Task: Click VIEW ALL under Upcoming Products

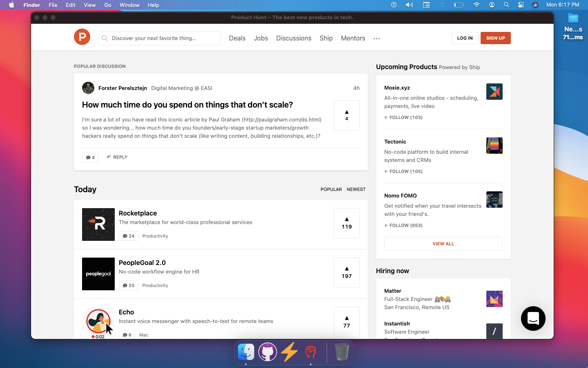Action: click(x=443, y=243)
